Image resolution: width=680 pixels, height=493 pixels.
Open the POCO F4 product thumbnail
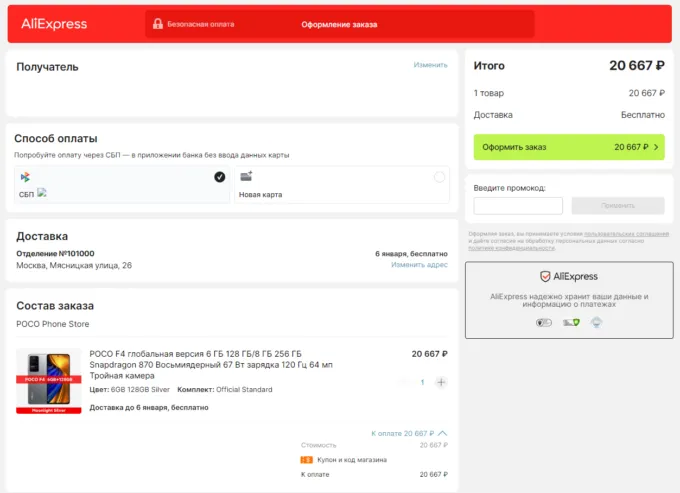48,381
